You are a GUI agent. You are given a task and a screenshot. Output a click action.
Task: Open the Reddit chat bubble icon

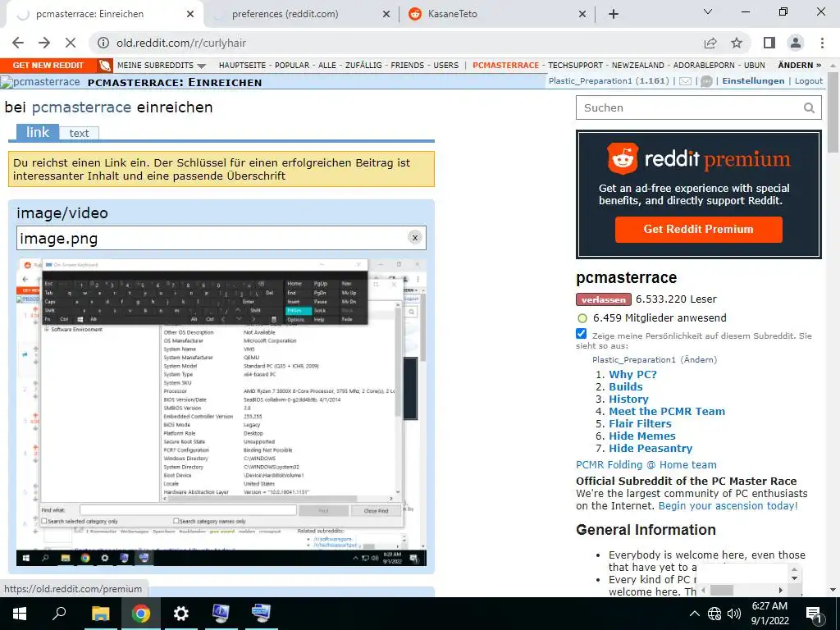pos(706,81)
